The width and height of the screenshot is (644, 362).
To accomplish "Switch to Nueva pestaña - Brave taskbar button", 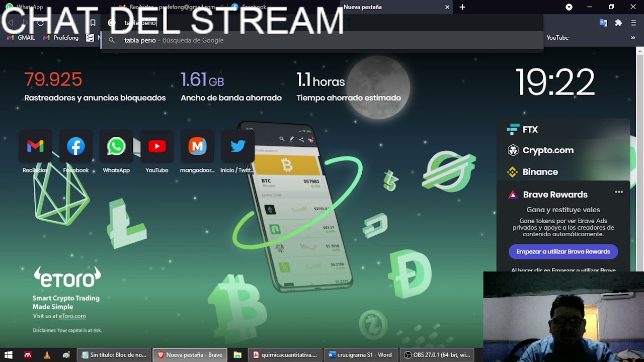I will 190,355.
